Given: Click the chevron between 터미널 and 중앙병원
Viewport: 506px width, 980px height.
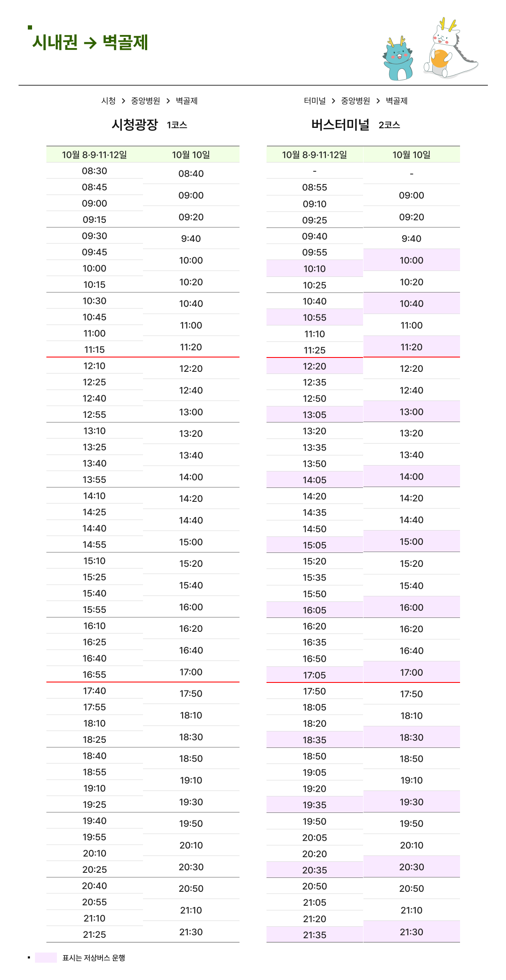Looking at the screenshot, I should [333, 101].
